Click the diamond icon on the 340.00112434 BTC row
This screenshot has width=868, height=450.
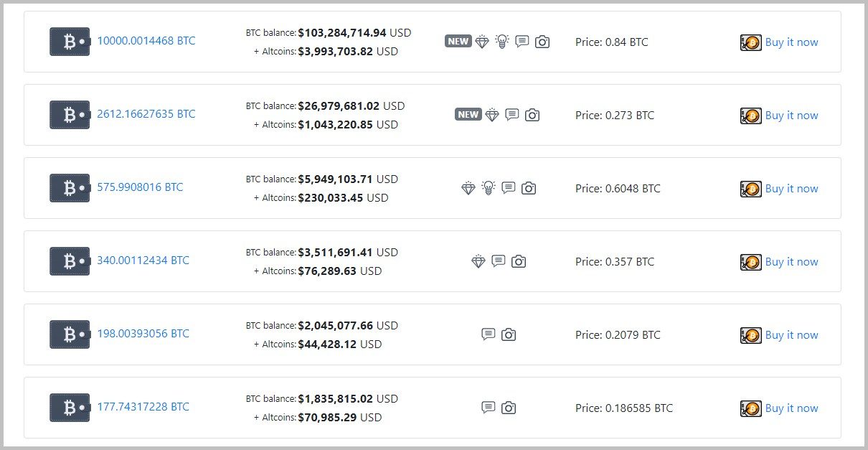coord(478,261)
